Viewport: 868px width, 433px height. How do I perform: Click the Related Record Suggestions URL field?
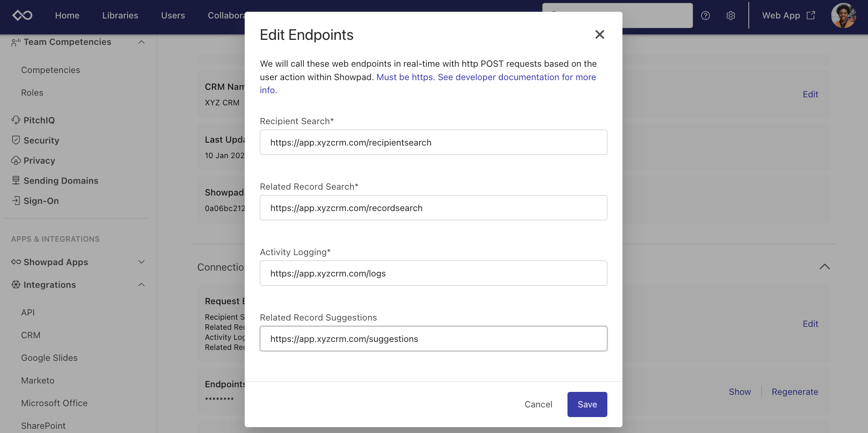pyautogui.click(x=433, y=339)
